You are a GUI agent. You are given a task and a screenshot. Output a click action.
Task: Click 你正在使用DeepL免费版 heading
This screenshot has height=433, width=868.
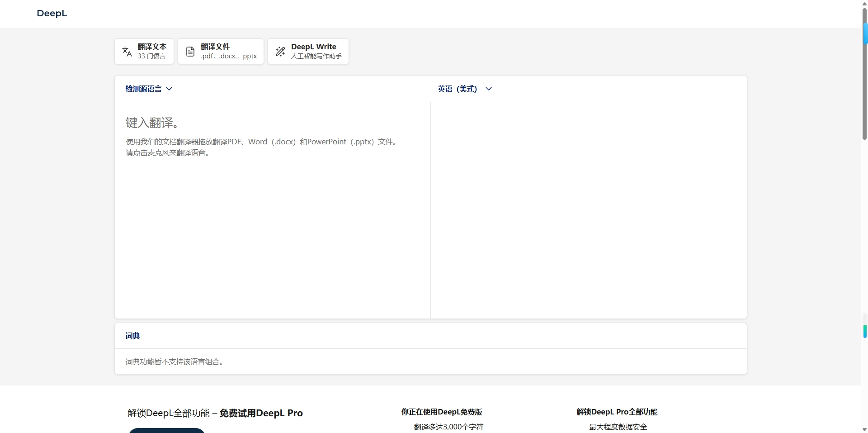pos(442,412)
